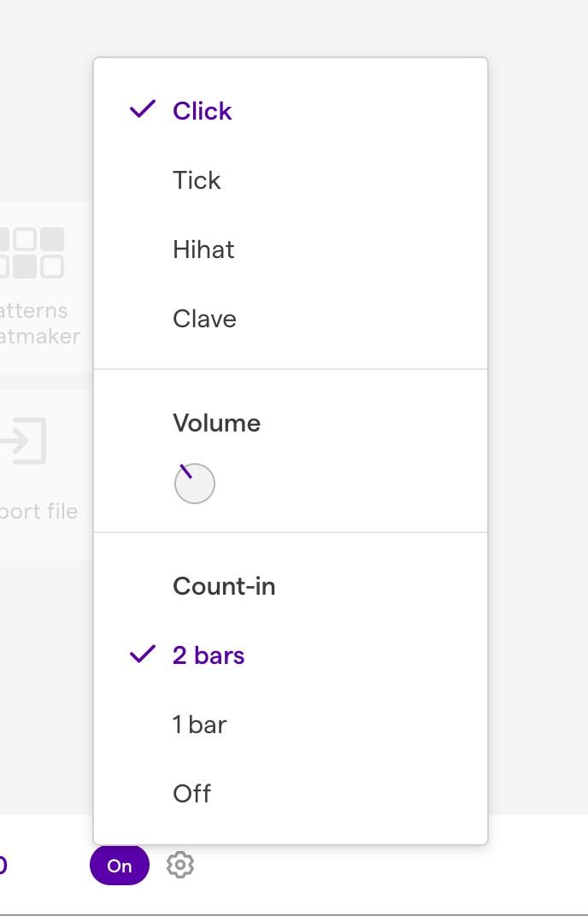Viewport: 588px width, 916px height.
Task: Select the Click metronome sound
Action: pyautogui.click(x=202, y=111)
